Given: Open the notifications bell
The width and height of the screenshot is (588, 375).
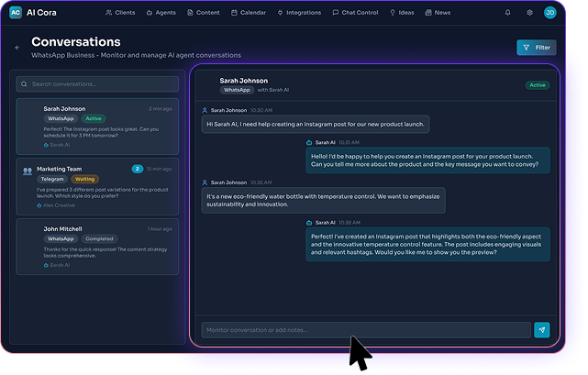Looking at the screenshot, I should [508, 13].
